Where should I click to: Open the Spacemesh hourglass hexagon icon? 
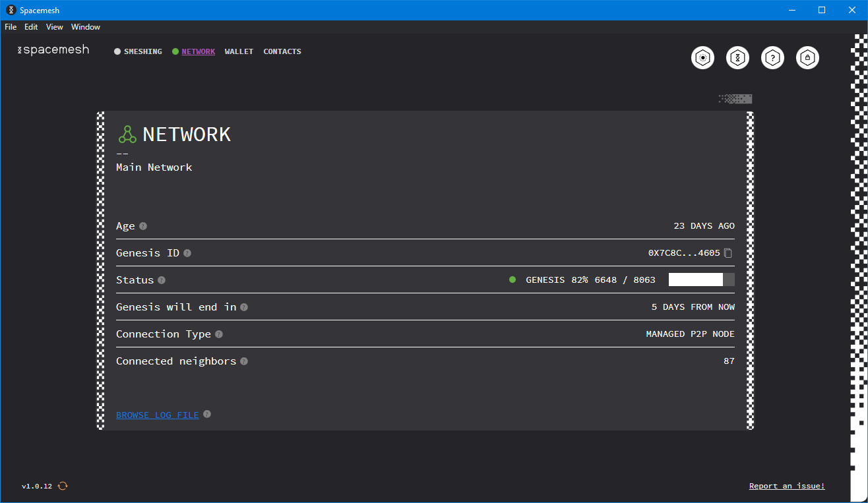click(x=738, y=58)
